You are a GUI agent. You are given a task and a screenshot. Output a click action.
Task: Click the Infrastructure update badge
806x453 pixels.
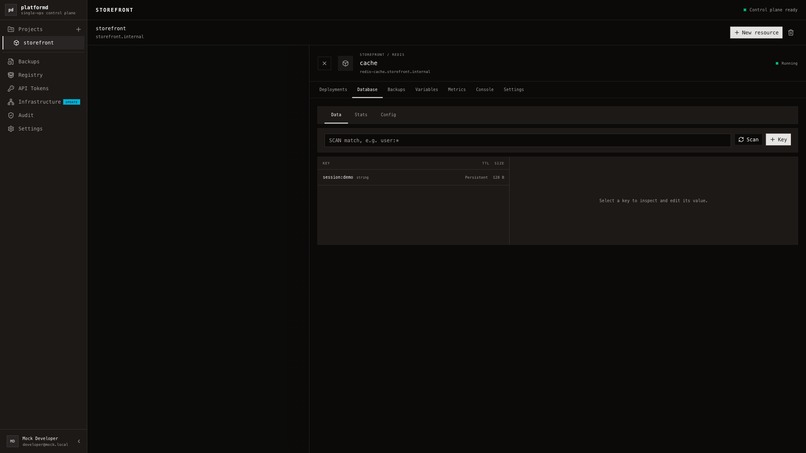[71, 102]
